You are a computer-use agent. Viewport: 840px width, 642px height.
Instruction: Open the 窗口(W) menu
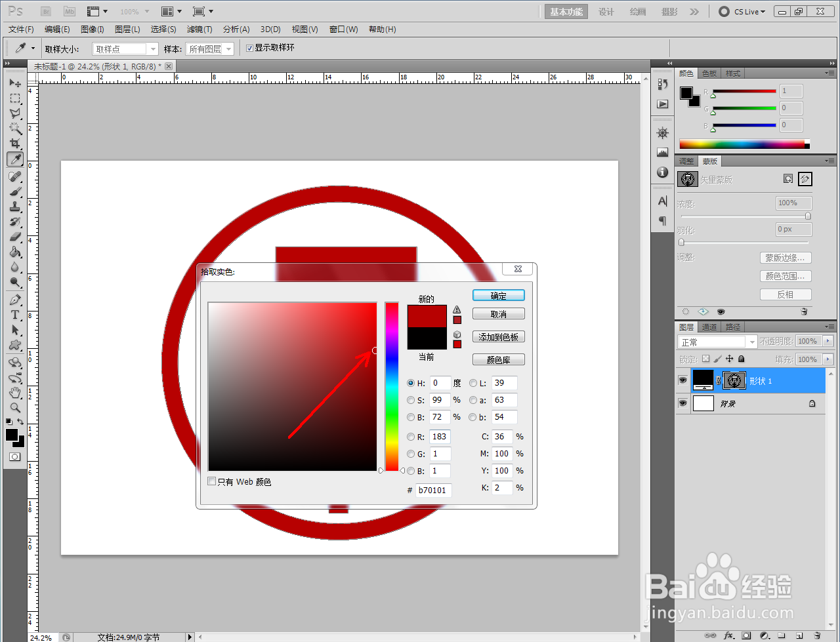(x=343, y=30)
